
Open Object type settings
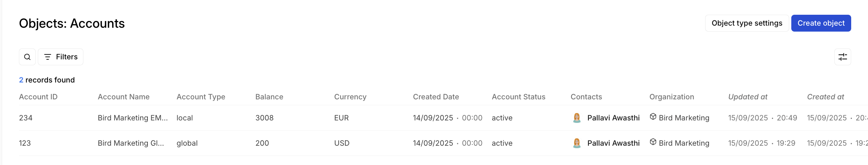(x=746, y=23)
